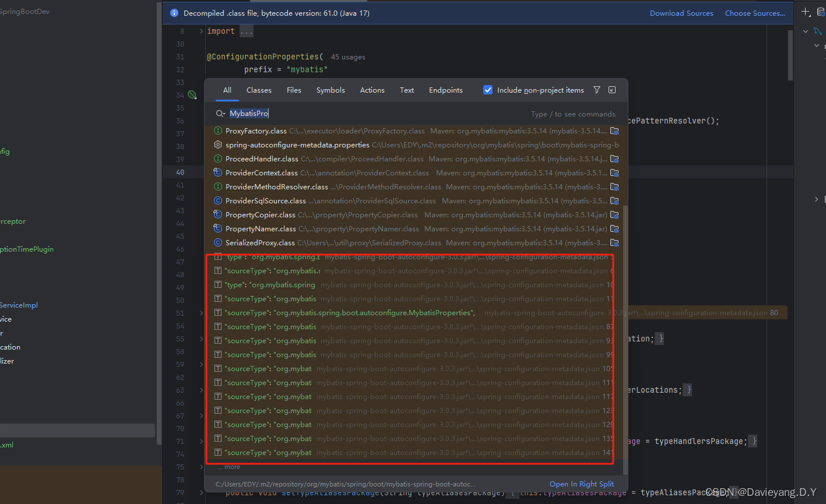
Task: Click ProceedHandler.class interface icon
Action: pos(218,159)
